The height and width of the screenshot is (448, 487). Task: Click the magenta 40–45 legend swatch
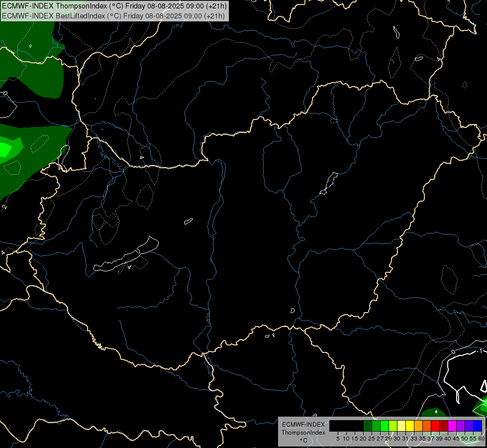click(452, 426)
